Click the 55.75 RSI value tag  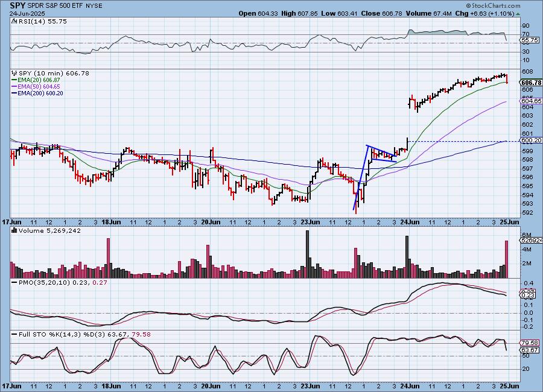(529, 40)
